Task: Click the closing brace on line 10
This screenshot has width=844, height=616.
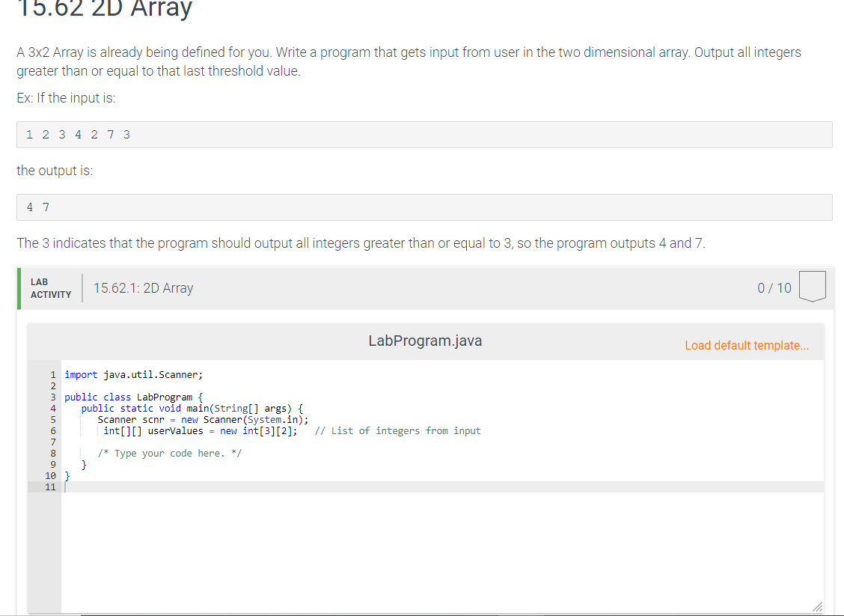Action: 67,475
